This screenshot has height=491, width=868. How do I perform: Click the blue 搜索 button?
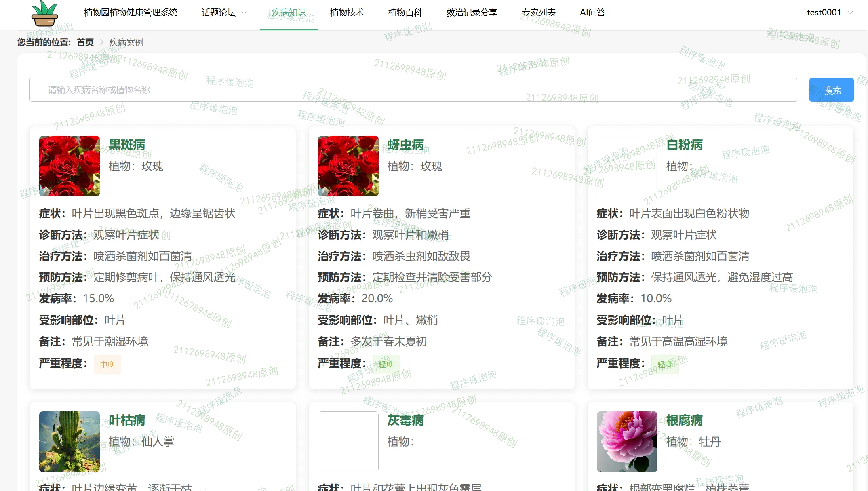click(x=831, y=90)
